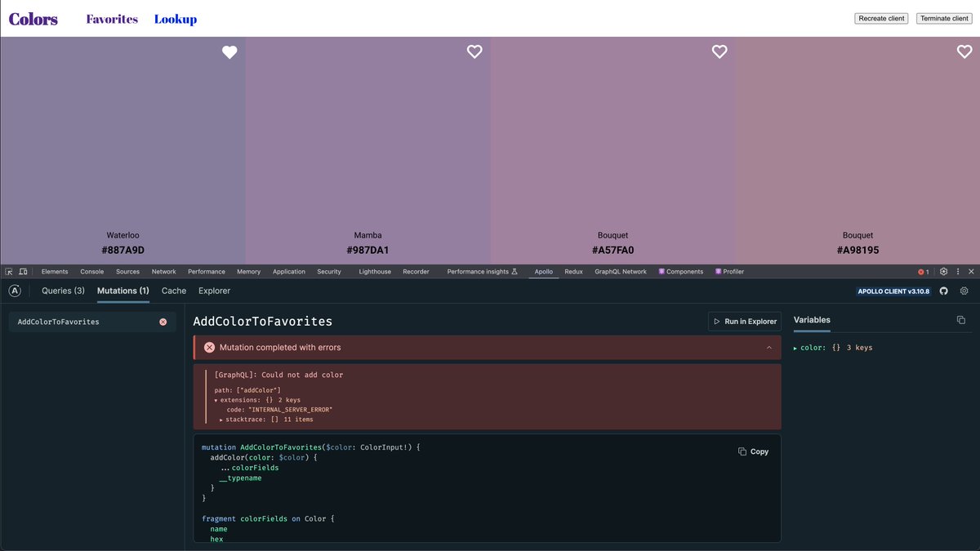Click the hex code #987DA1
Image resolution: width=980 pixels, height=551 pixels.
tap(367, 251)
